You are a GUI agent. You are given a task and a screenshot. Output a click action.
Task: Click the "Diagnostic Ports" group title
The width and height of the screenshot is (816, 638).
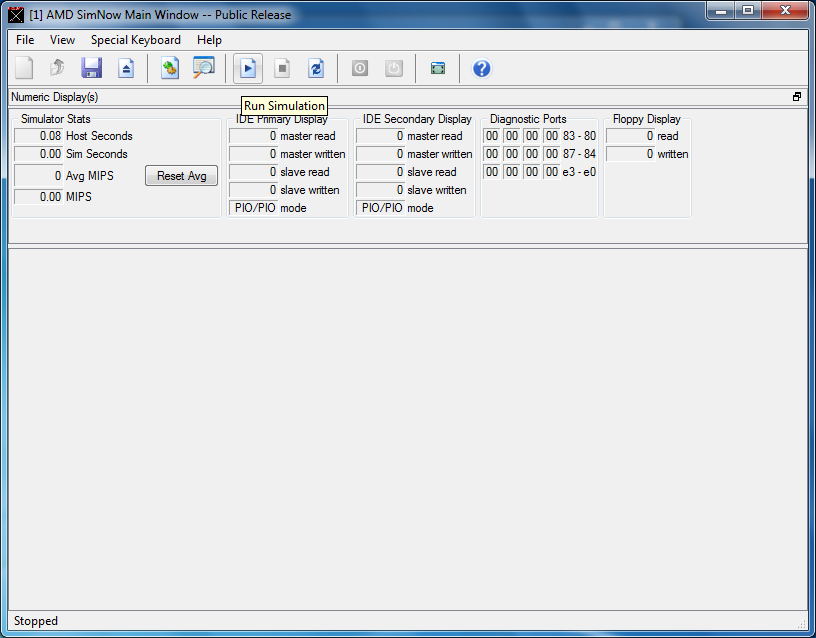pyautogui.click(x=528, y=119)
